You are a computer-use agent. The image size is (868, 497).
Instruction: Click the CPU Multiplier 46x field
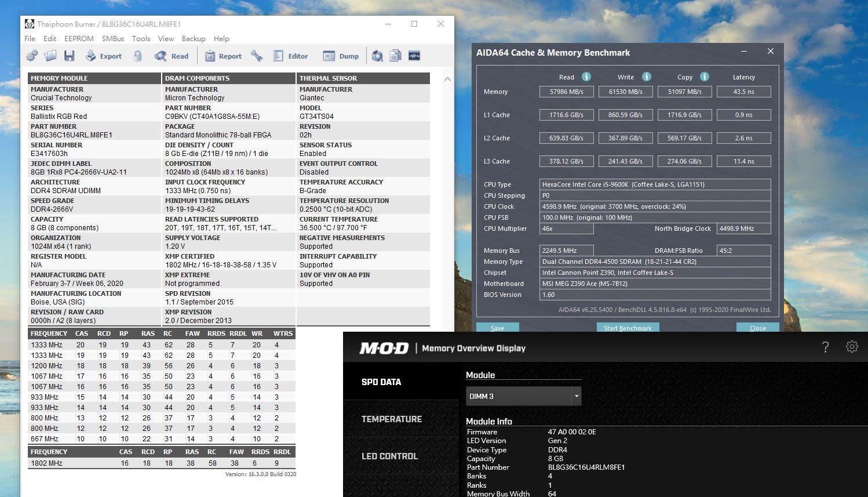(567, 228)
